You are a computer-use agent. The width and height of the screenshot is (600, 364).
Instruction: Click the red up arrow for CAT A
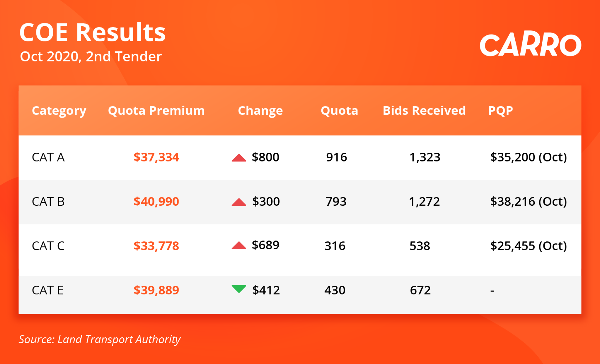coord(239,158)
